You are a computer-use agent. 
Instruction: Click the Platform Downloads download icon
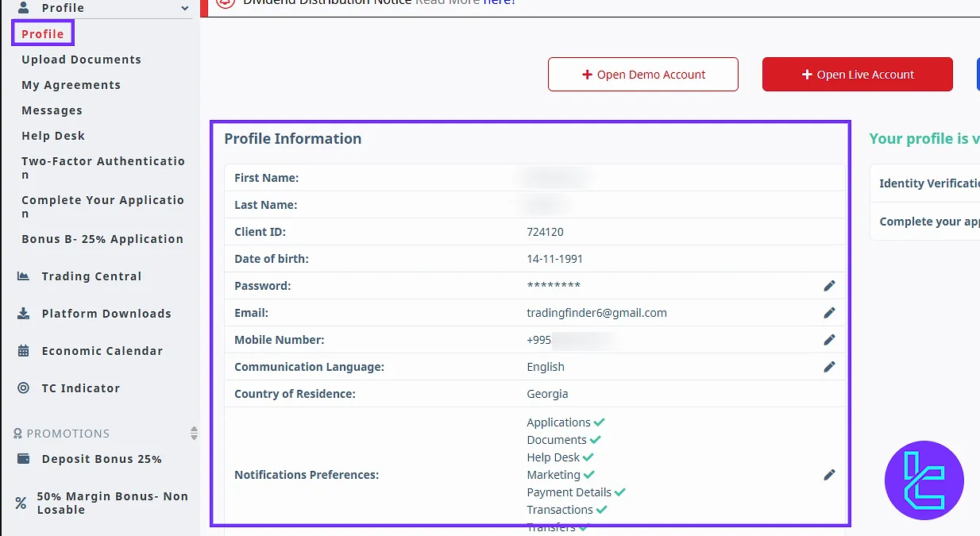(x=24, y=314)
